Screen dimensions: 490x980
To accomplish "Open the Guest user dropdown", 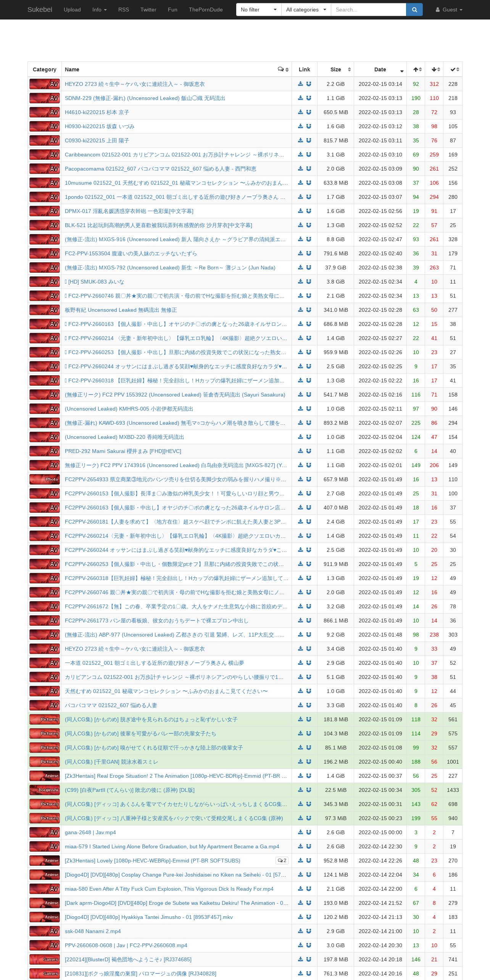I will tap(449, 10).
